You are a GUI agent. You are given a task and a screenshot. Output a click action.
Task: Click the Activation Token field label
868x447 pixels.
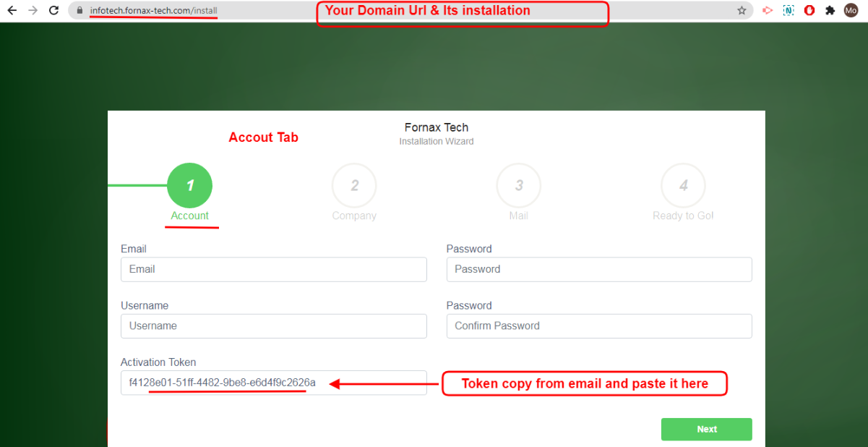click(158, 362)
